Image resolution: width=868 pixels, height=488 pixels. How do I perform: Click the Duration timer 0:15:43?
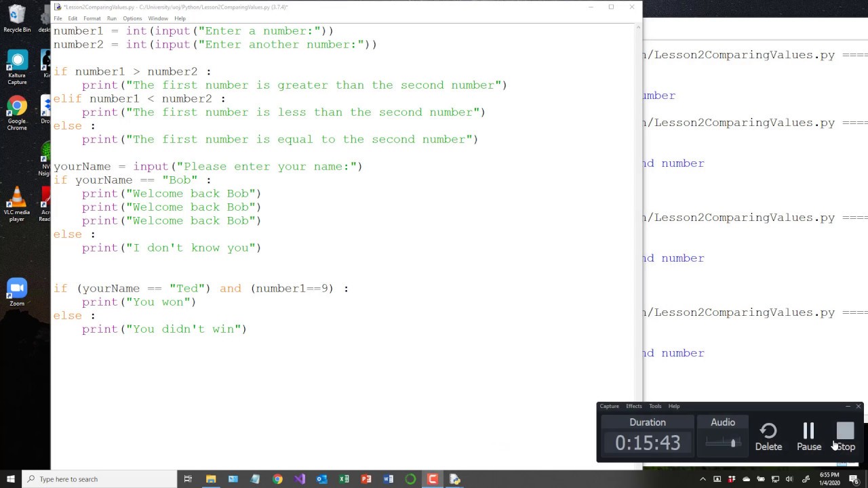[x=648, y=443]
